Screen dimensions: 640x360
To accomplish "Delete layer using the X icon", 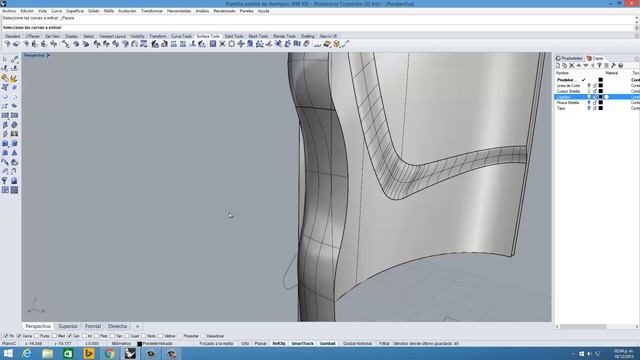I will coord(572,65).
